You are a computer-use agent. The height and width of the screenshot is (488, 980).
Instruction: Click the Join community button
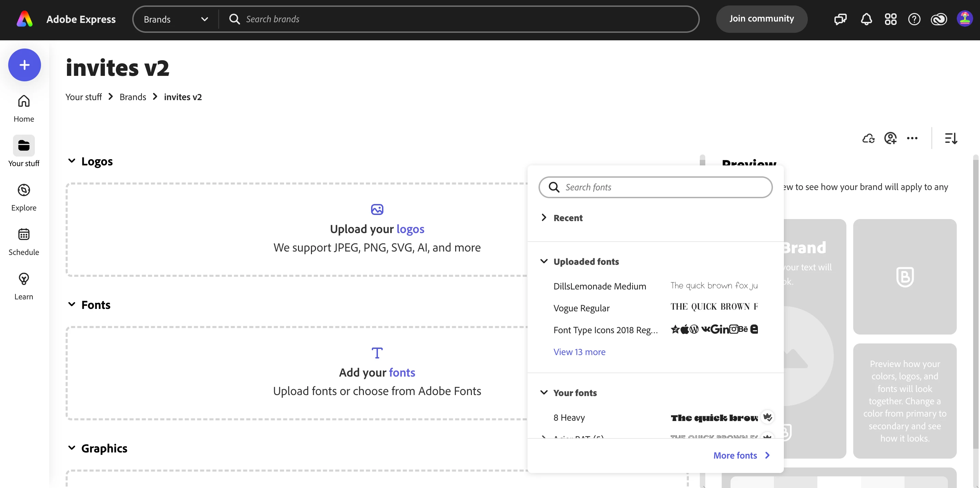pyautogui.click(x=761, y=19)
